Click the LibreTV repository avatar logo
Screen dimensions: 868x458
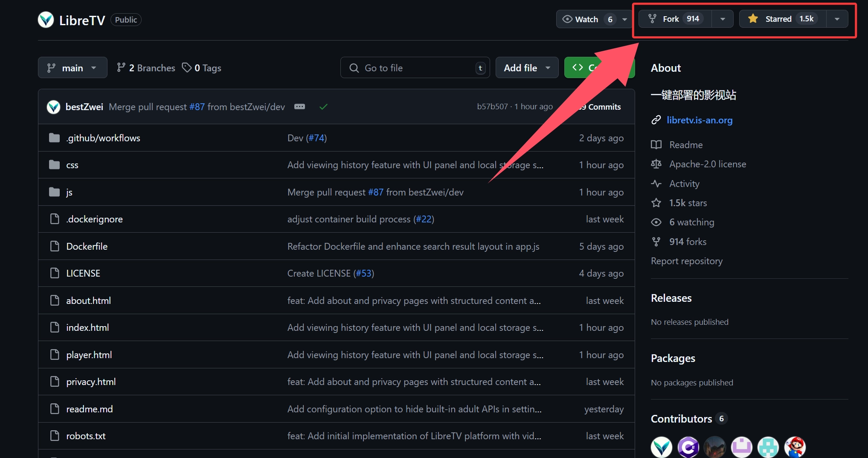[x=46, y=20]
